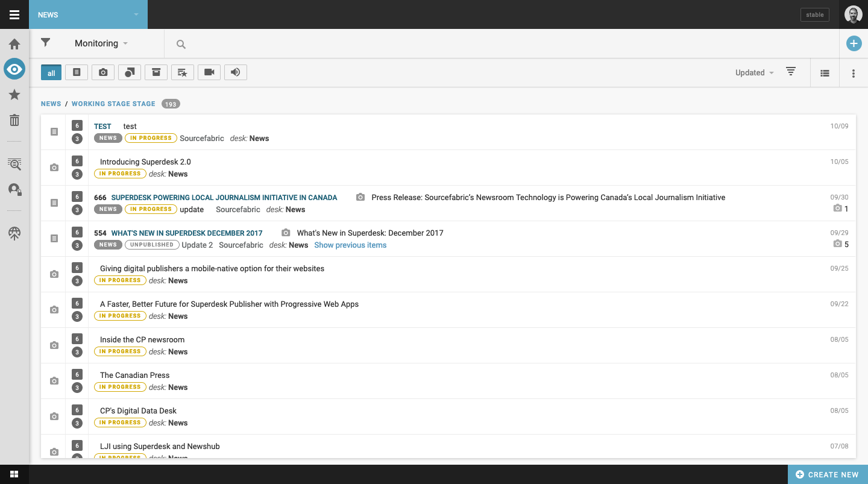Open the Monitoring eye icon in the sidebar

14,69
